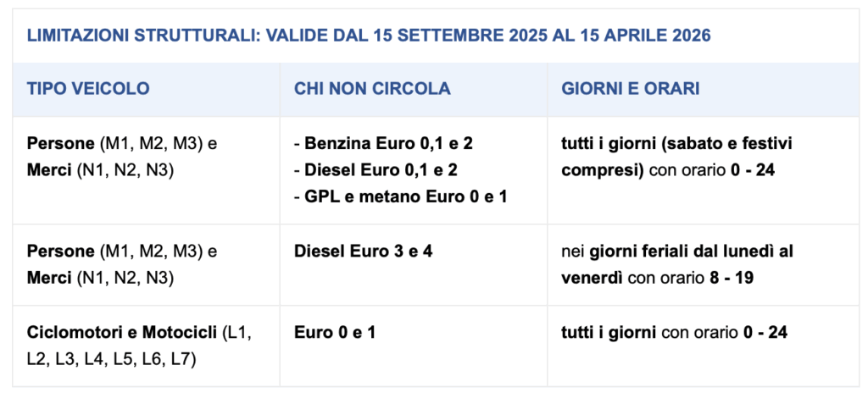This screenshot has width=868, height=398.
Task: Click the 'Euro 0 e 1' motorcycle restriction cell
Action: pos(334,333)
